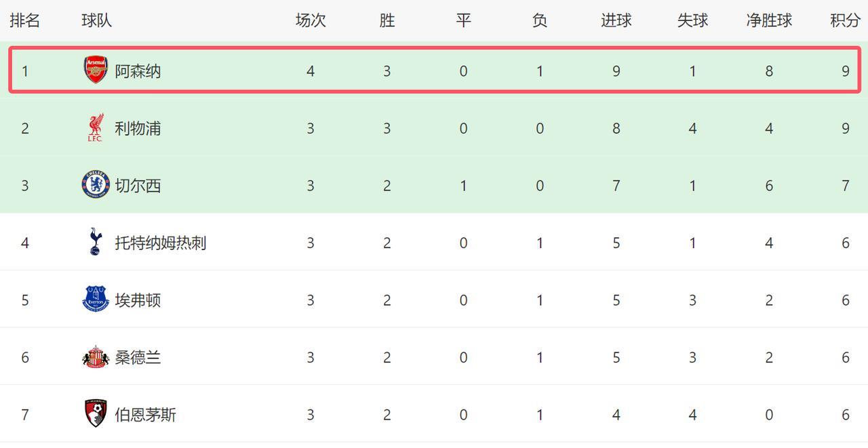868x448 pixels.
Task: Open the 托特纳姆热刺 team page
Action: coord(160,243)
